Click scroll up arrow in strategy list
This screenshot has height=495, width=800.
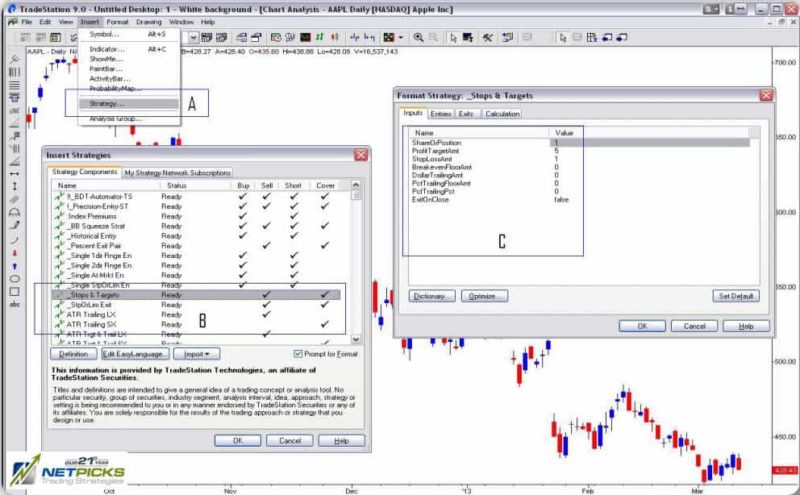(x=356, y=185)
